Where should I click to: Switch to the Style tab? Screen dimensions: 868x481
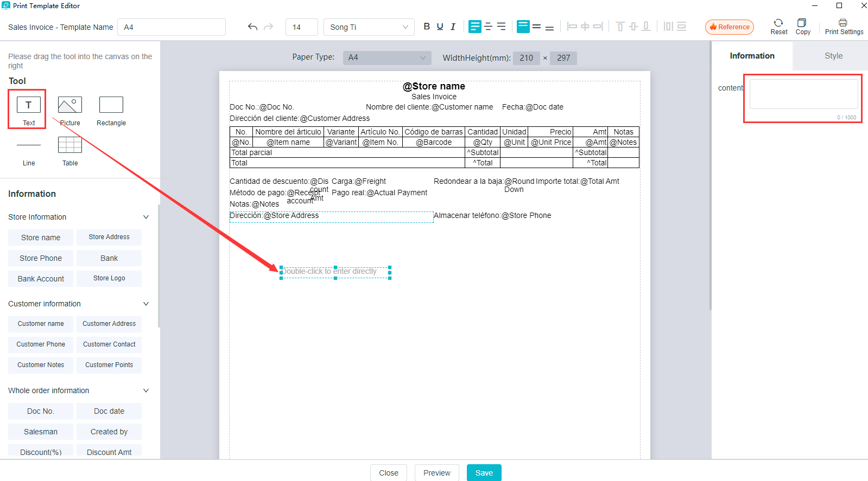(x=833, y=56)
